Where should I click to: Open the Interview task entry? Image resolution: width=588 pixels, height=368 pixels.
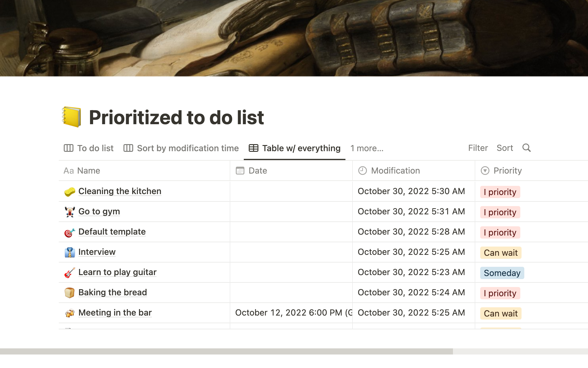(96, 251)
